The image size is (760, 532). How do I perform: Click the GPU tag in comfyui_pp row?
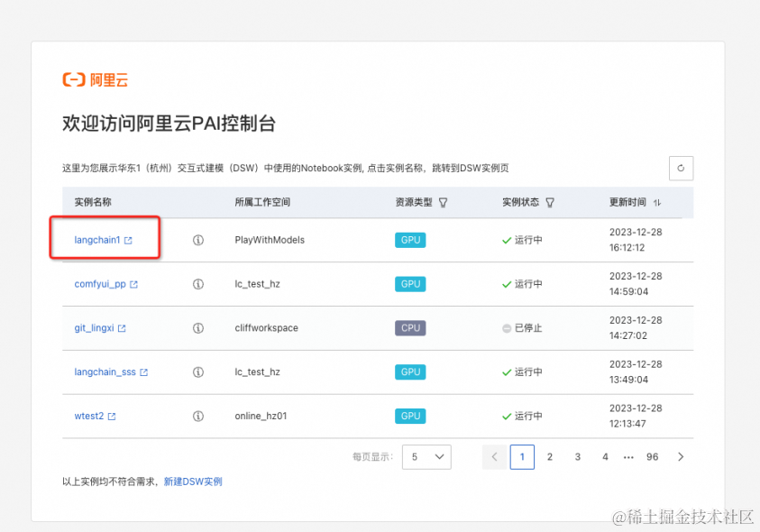click(x=410, y=284)
